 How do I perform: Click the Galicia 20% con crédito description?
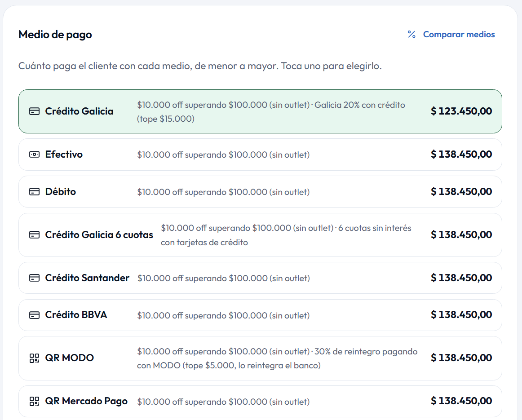[271, 112]
